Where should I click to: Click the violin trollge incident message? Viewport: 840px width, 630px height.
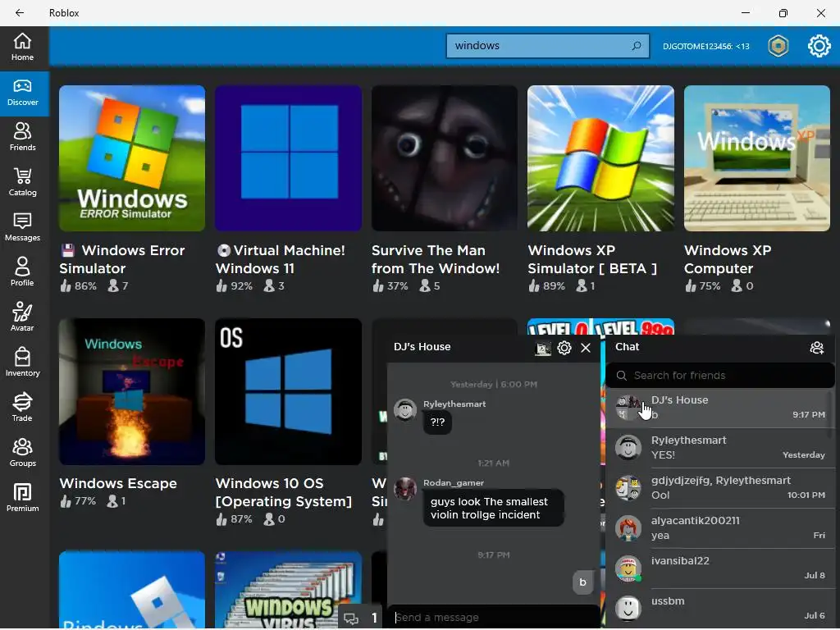(x=493, y=509)
